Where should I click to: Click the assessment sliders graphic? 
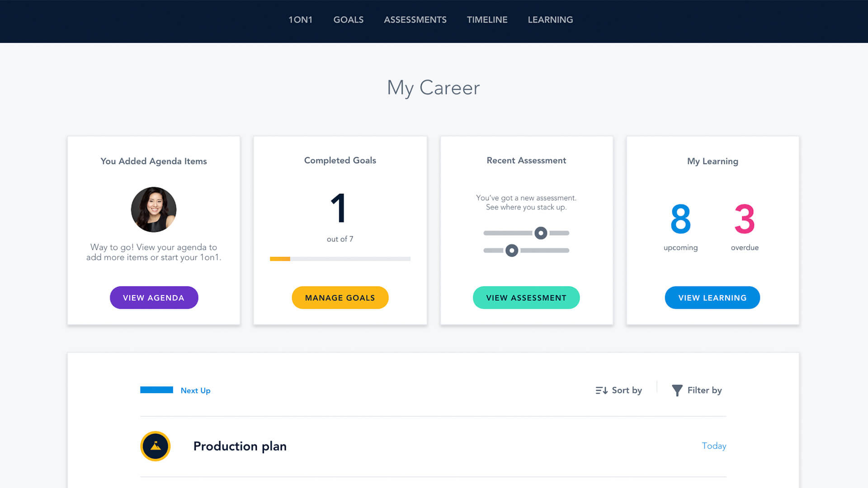[526, 241]
